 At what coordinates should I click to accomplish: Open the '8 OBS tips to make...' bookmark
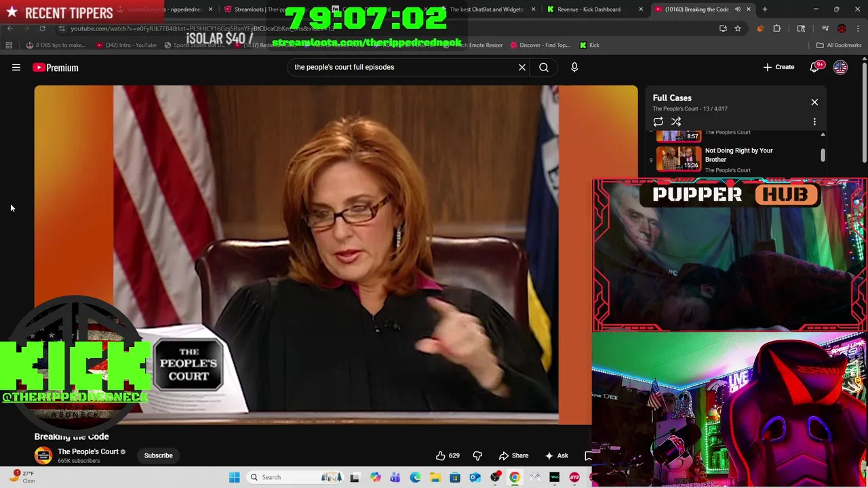[56, 45]
